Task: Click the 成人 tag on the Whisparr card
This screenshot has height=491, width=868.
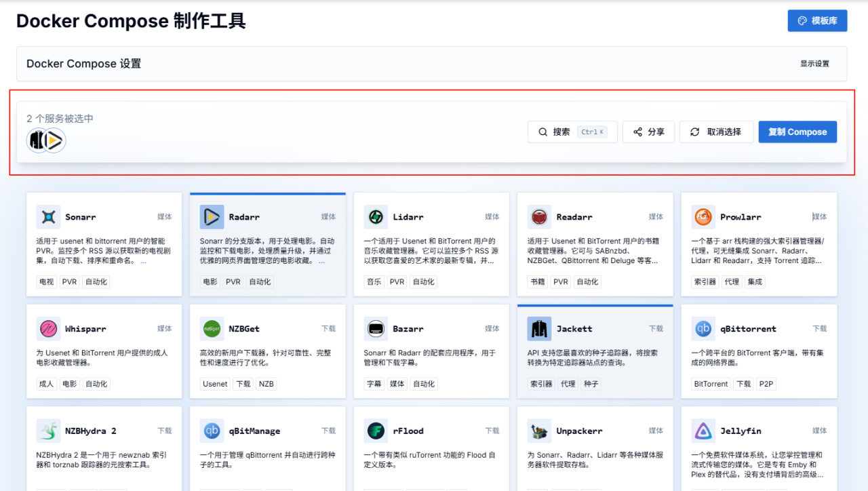Action: [x=47, y=384]
